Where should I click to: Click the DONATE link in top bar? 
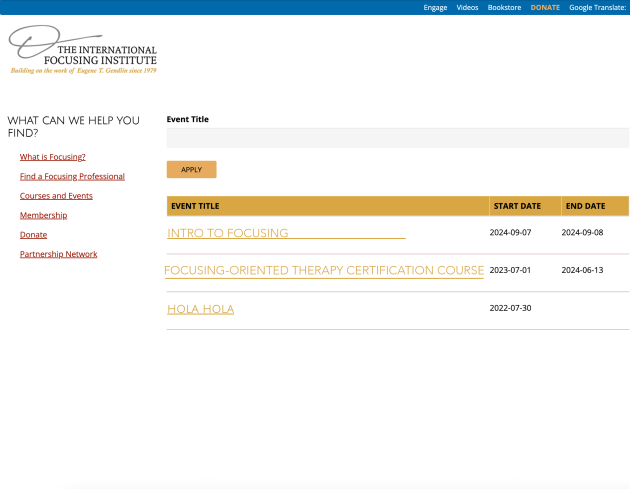[x=545, y=8]
